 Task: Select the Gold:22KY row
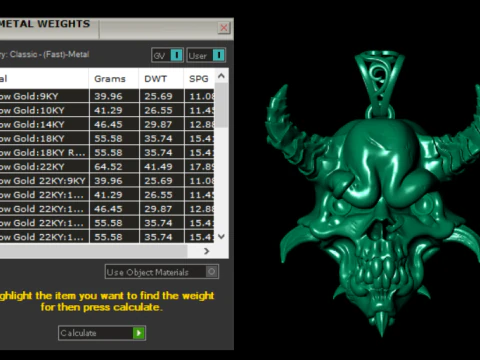pyautogui.click(x=107, y=166)
